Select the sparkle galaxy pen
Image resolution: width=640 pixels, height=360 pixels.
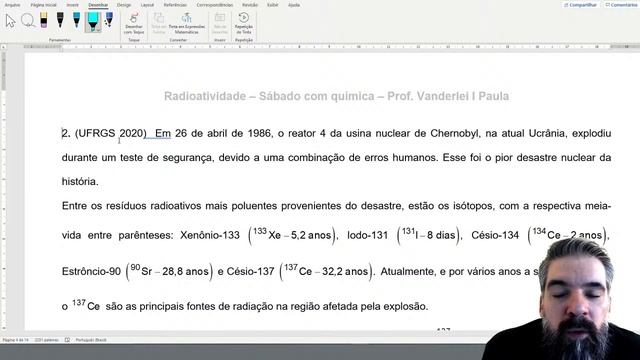point(109,20)
